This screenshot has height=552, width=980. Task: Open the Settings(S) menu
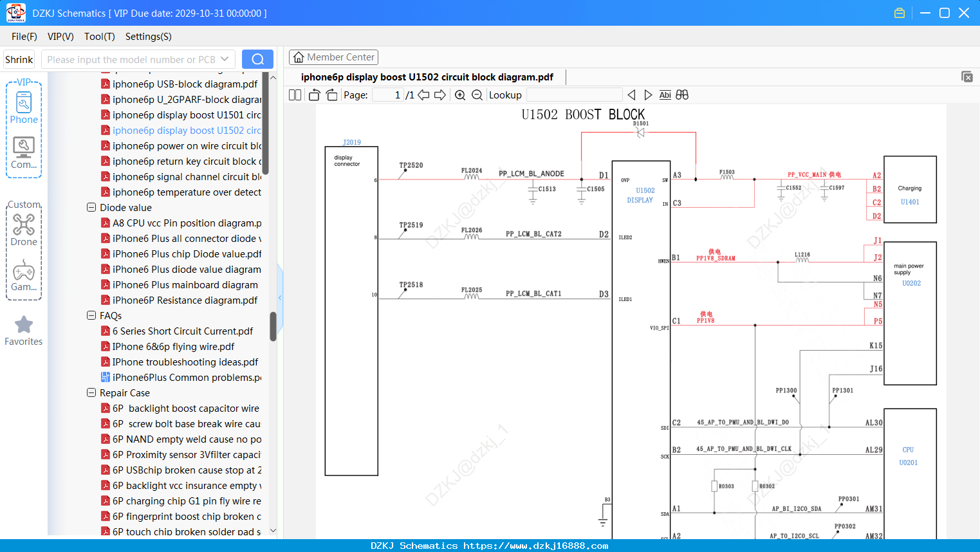tap(149, 37)
